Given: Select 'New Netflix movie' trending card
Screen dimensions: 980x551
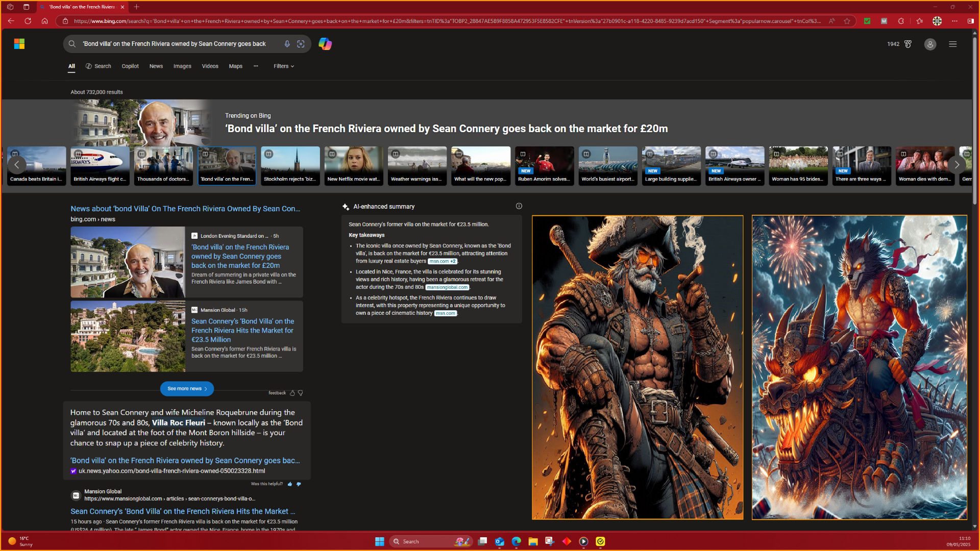Looking at the screenshot, I should (x=354, y=166).
